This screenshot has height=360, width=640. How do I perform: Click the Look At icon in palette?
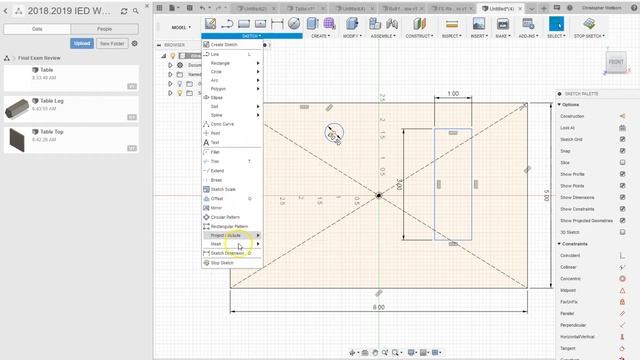click(x=622, y=128)
